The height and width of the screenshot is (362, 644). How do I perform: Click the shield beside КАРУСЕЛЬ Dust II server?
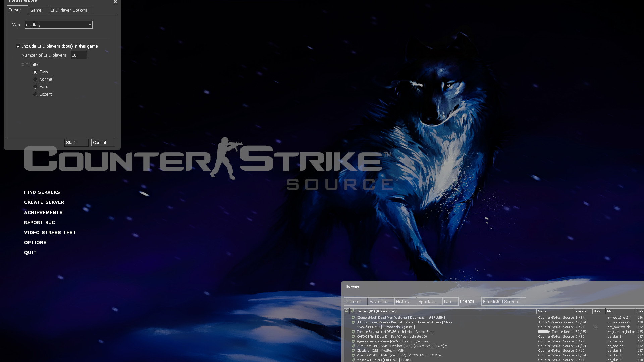[x=353, y=337]
